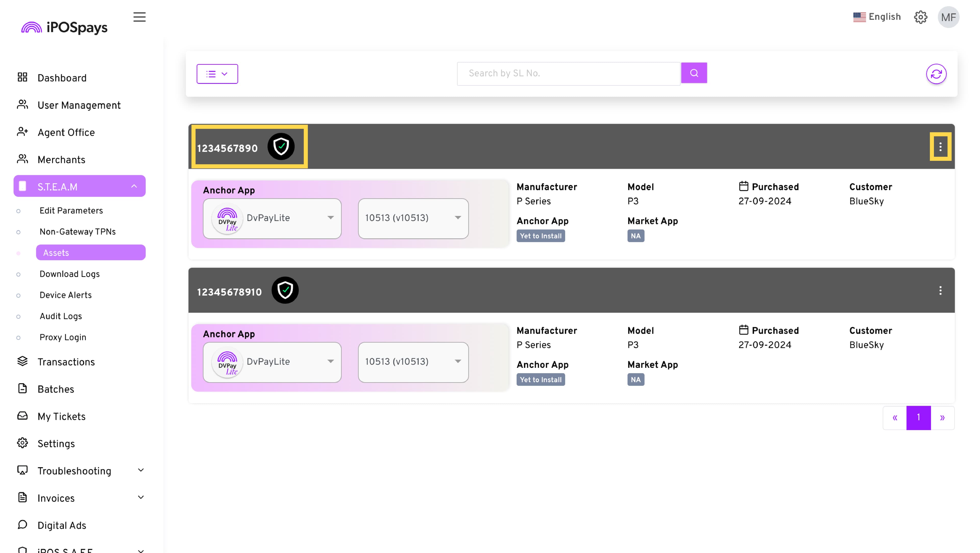Click the Transactions layers icon
This screenshot has width=980, height=553.
click(x=22, y=361)
